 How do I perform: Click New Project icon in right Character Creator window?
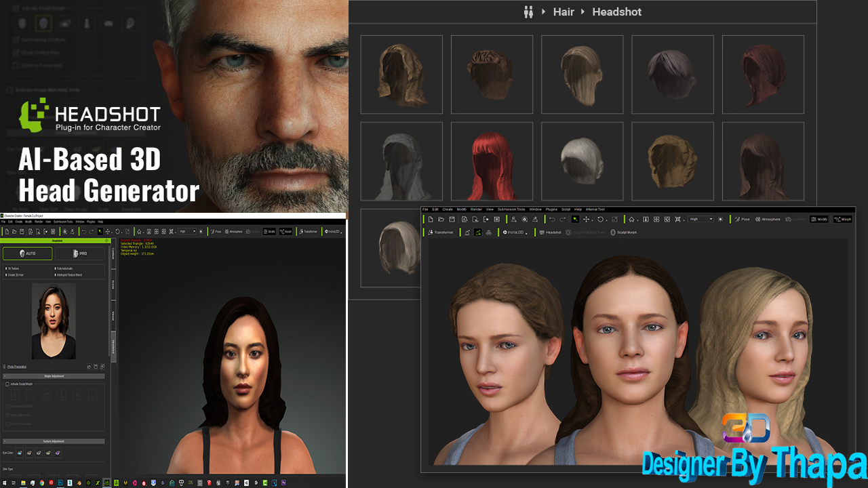point(431,219)
